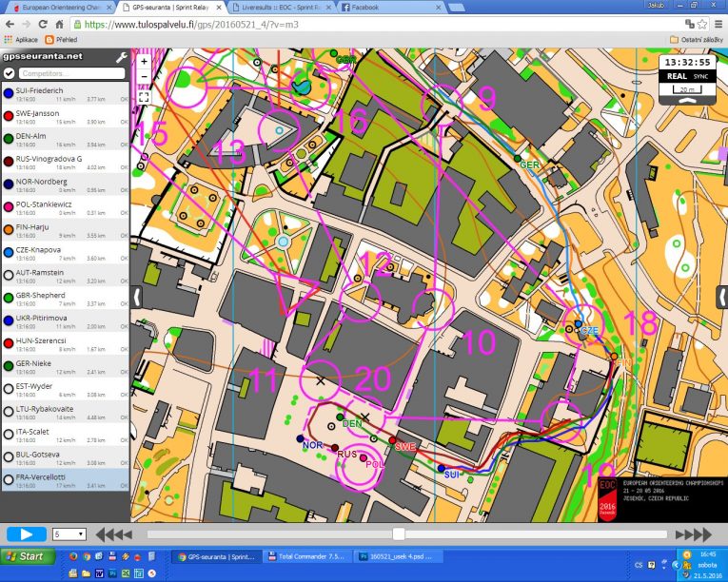Open the Přehled bookmark
The height and width of the screenshot is (582, 728).
coord(61,40)
